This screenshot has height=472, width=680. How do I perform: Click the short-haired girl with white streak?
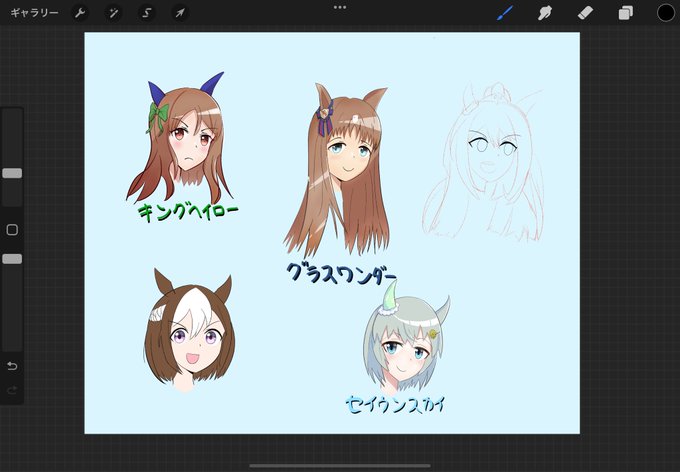[x=190, y=331]
